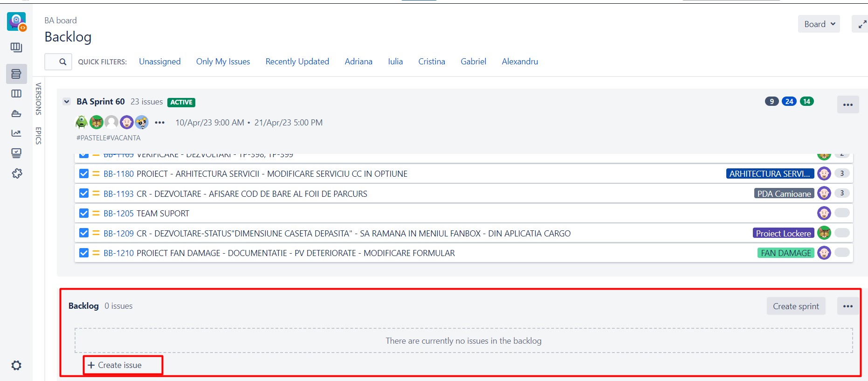Open issue link BB-1180

pos(118,174)
